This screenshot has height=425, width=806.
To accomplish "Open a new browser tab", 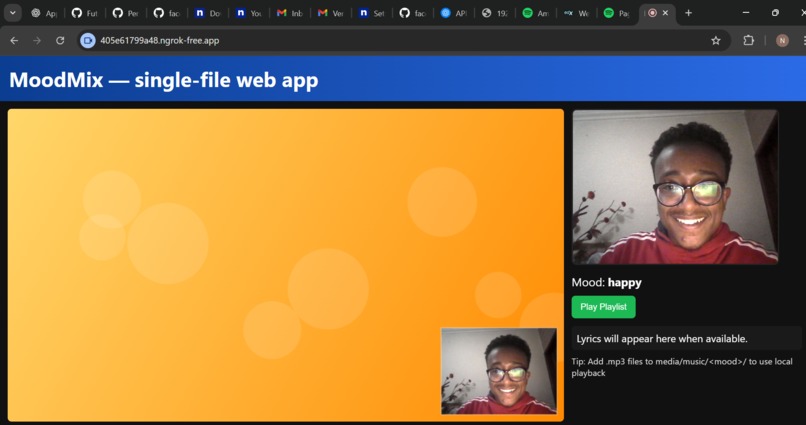I will point(688,13).
